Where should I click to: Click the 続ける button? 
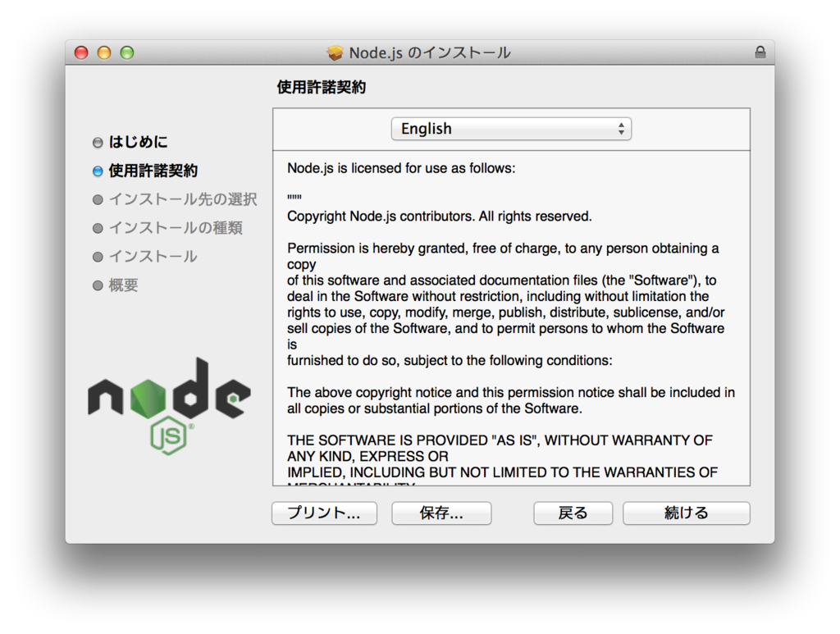(687, 513)
